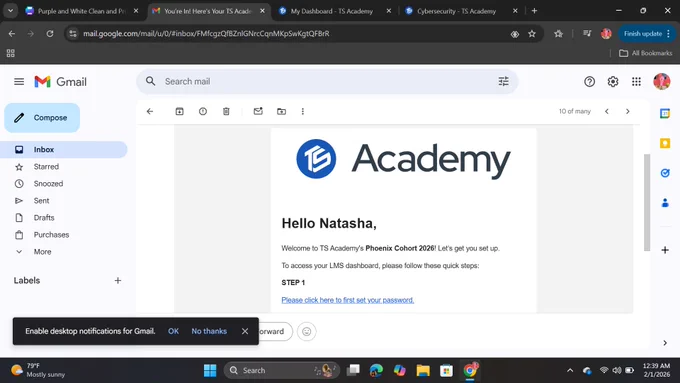
Task: Get add-ons plus icon in side panel
Action: [665, 250]
